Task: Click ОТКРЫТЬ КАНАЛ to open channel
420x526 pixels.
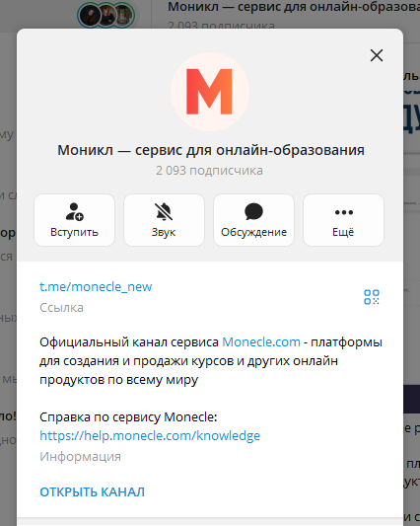Action: (92, 492)
